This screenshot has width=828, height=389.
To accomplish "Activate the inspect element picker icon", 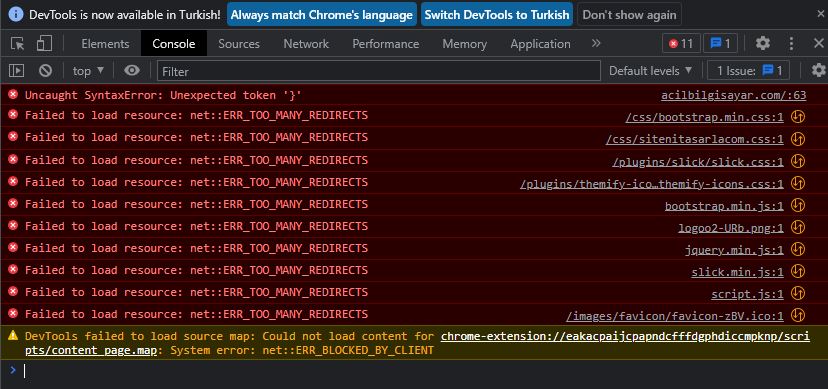I will tap(17, 44).
